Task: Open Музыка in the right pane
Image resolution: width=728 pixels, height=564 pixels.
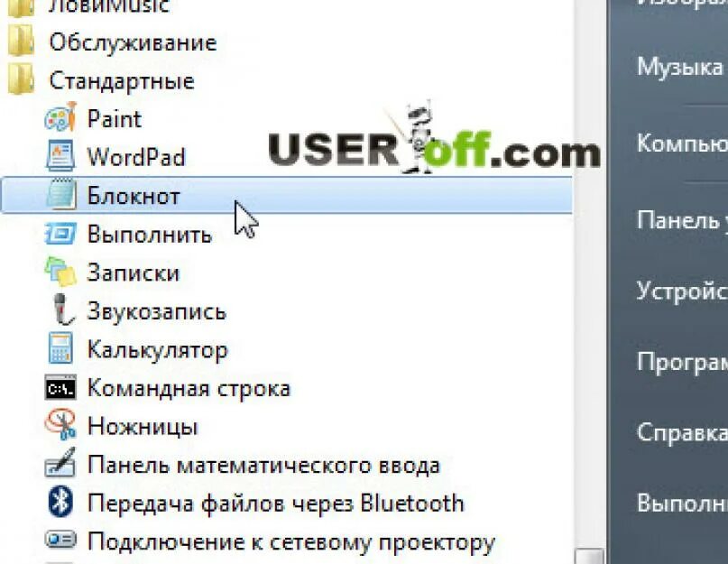Action: [x=679, y=67]
